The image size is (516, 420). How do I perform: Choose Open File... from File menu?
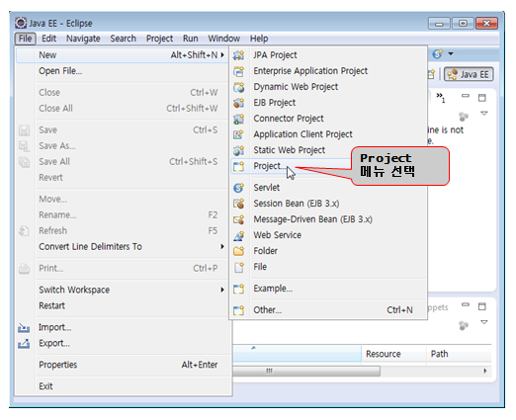(123, 71)
